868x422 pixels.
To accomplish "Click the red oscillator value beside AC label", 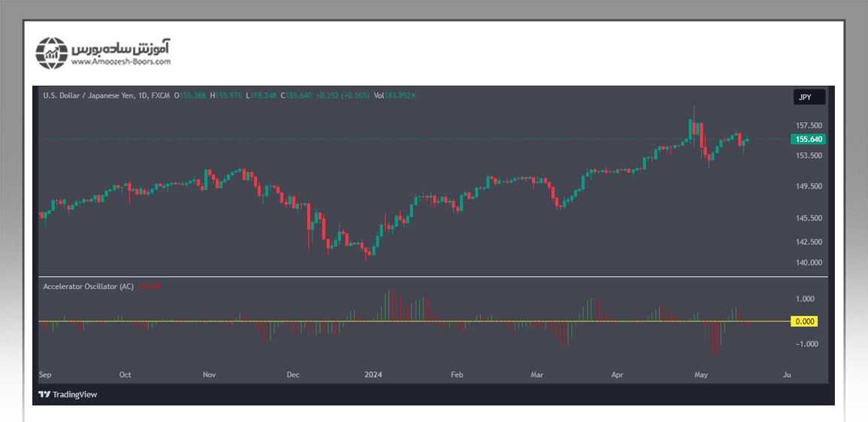I will [x=150, y=287].
